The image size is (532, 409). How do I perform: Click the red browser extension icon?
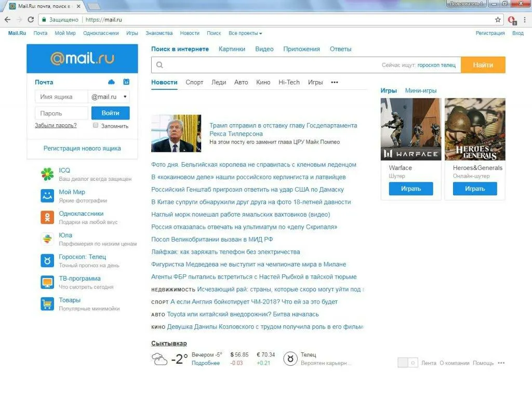pyautogui.click(x=512, y=20)
